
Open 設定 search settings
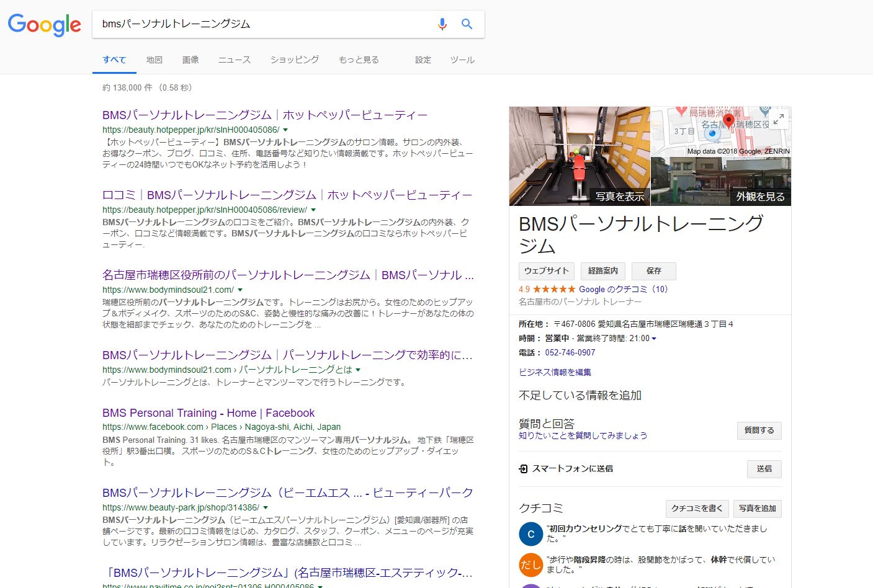(x=423, y=60)
